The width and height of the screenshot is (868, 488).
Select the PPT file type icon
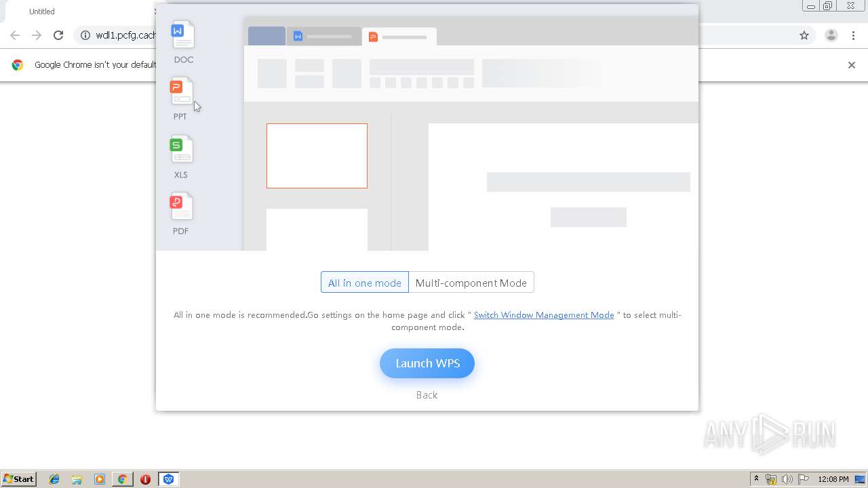[181, 91]
